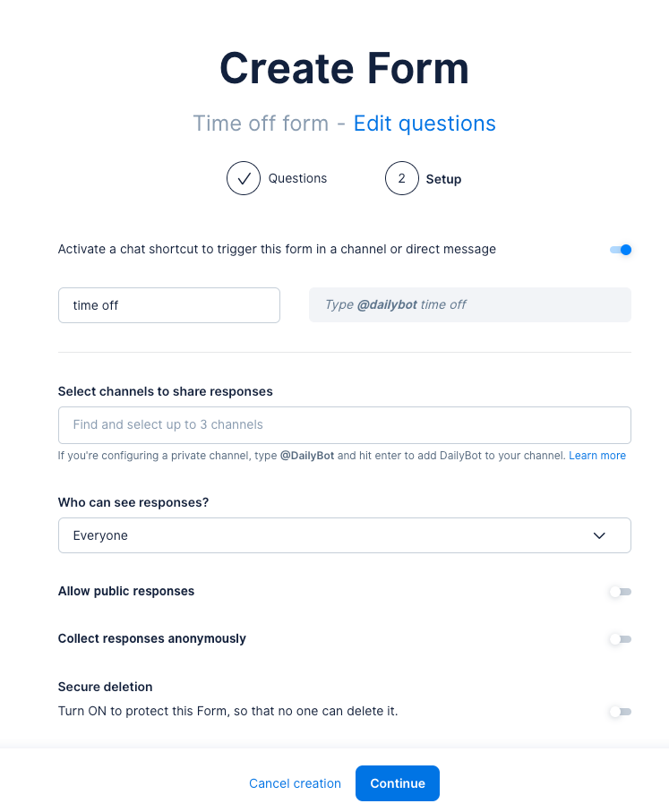Screen dimensions: 669x812
Task: Enable the Secure deletion toggle
Action: click(620, 712)
